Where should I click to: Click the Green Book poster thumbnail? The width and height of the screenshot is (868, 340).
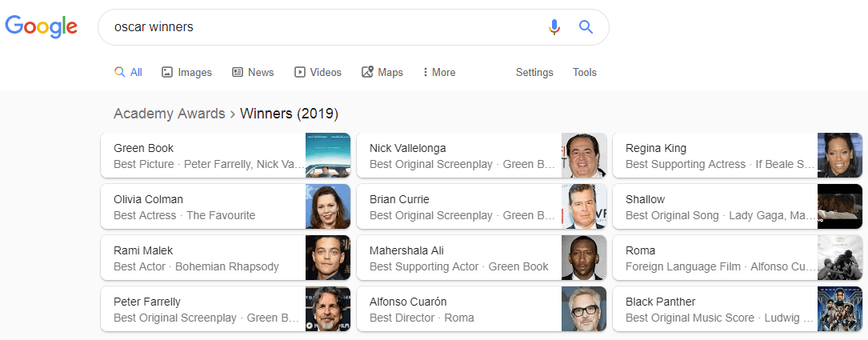(x=328, y=155)
